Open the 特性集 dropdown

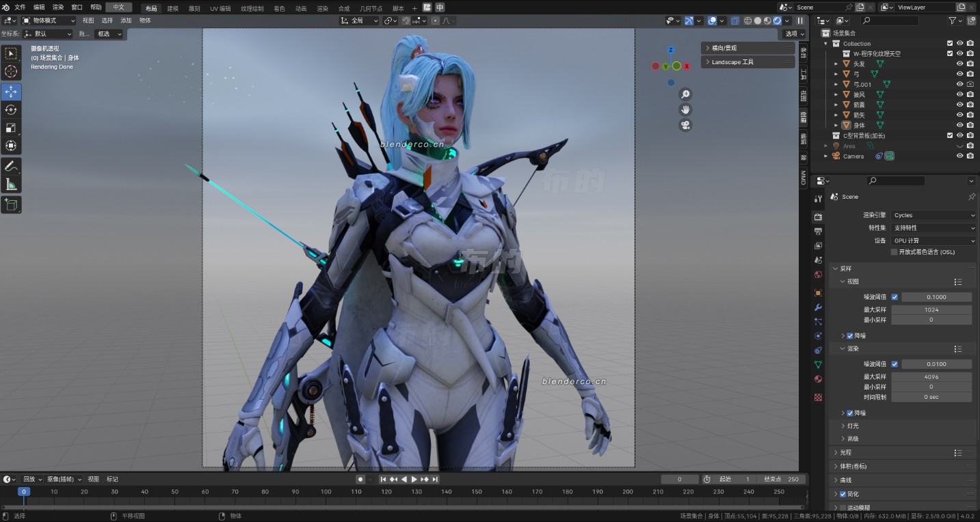pos(933,228)
